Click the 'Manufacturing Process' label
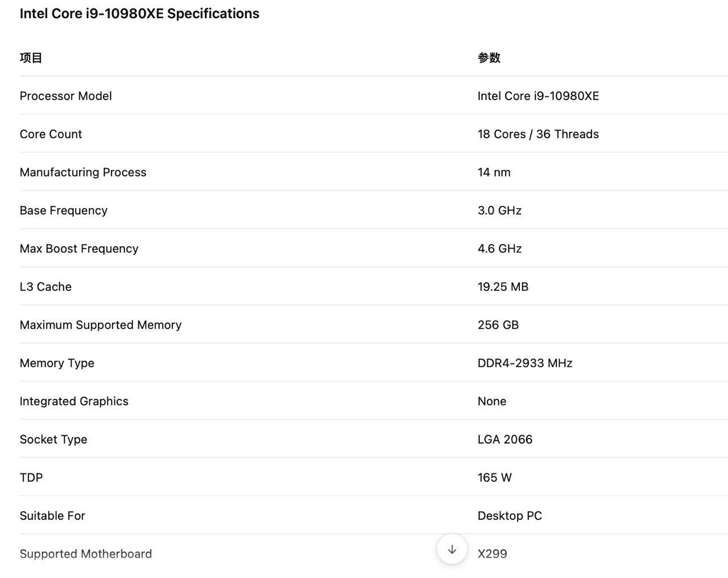This screenshot has width=728, height=578. point(83,172)
